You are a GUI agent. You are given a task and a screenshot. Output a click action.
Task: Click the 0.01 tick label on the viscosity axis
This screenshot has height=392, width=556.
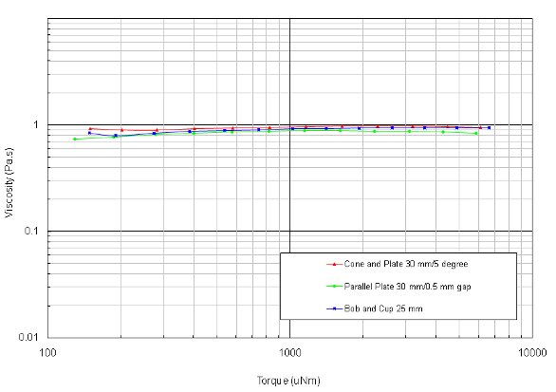pyautogui.click(x=28, y=337)
